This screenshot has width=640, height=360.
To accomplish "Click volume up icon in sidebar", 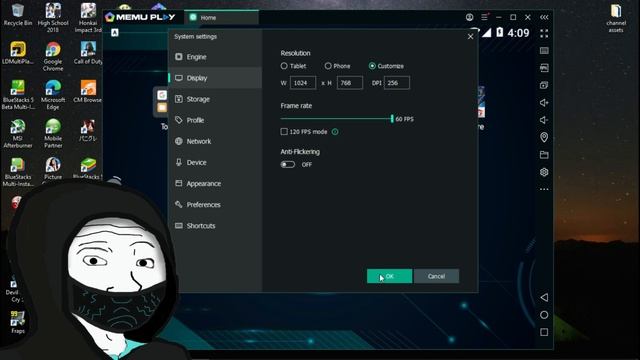I will pyautogui.click(x=544, y=102).
